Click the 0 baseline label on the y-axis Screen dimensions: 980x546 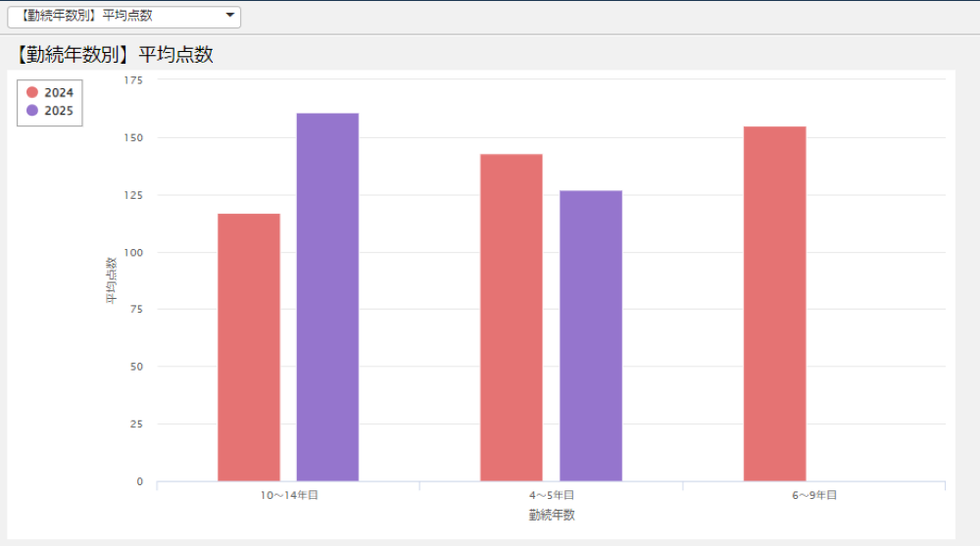[139, 482]
